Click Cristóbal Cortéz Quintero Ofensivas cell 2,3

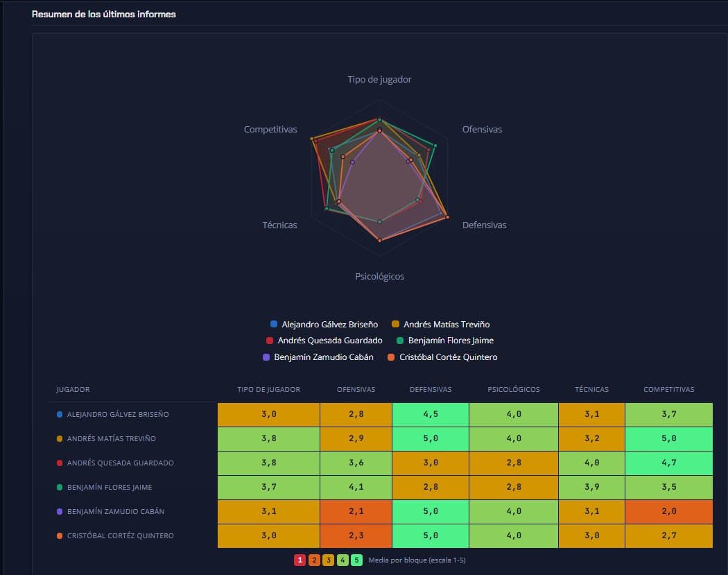point(356,535)
